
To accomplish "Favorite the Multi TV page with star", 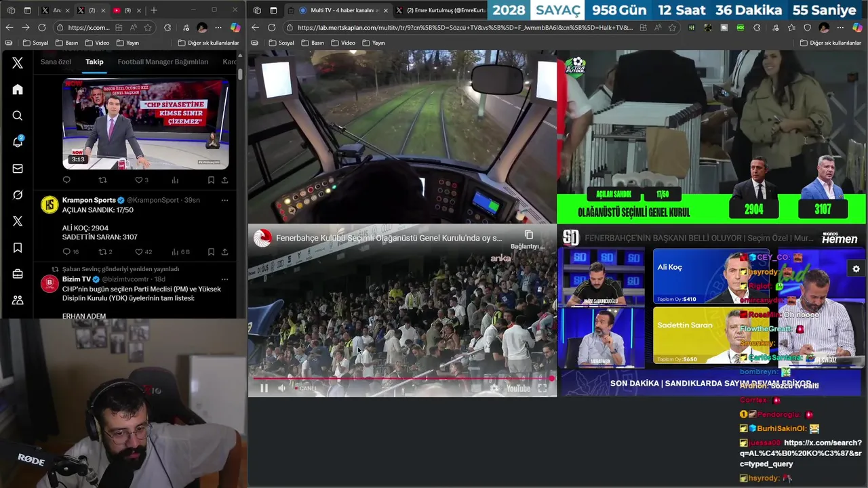I will point(672,27).
